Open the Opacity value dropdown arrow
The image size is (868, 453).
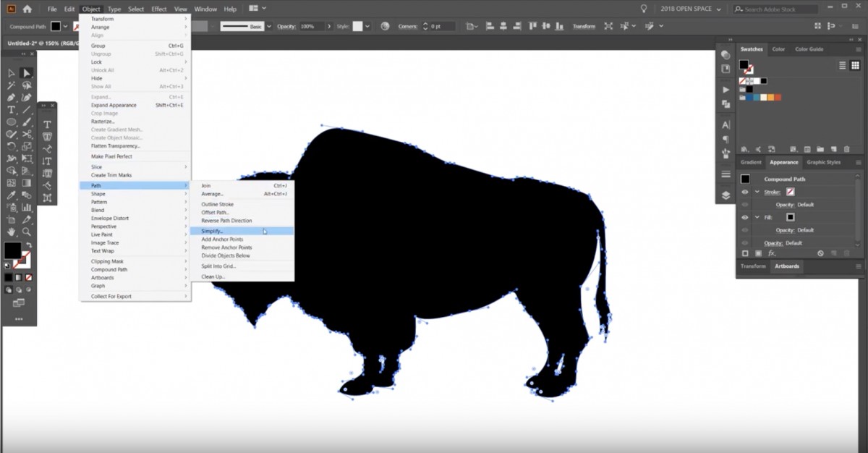point(330,26)
